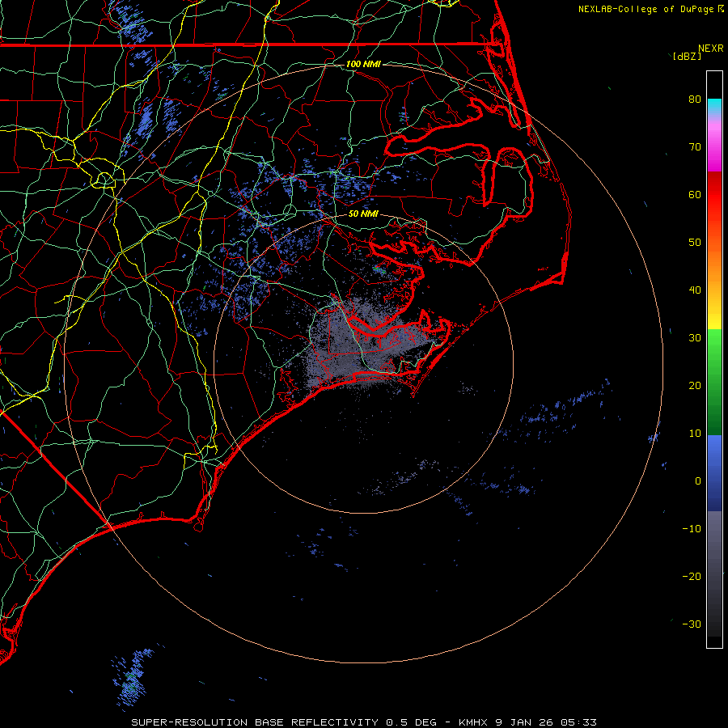Click the 70 value on the dBZ scale
Image resolution: width=728 pixels, height=728 pixels.
click(695, 146)
